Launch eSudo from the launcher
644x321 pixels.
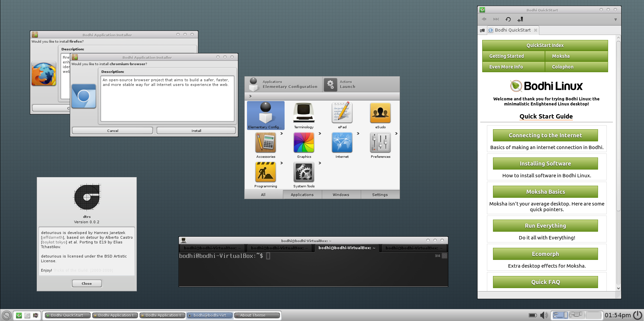[380, 116]
